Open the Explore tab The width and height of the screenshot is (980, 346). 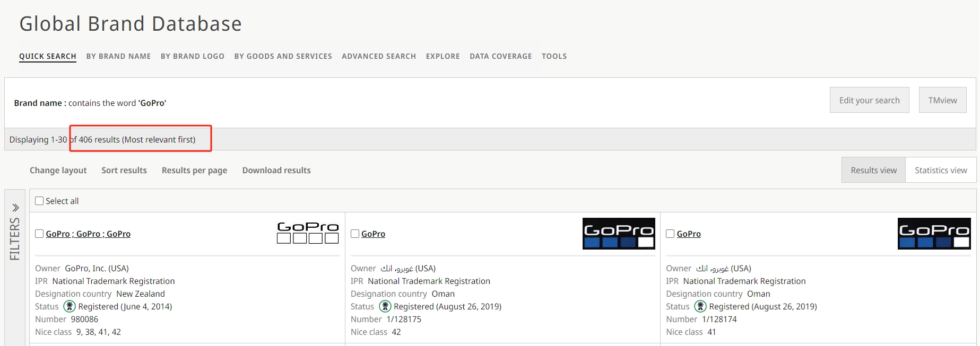tap(443, 56)
